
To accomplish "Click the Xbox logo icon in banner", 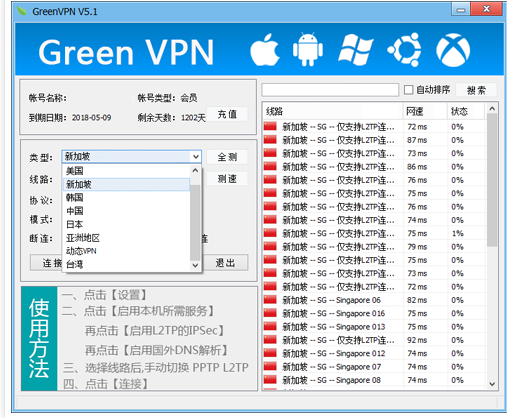I will (x=453, y=50).
